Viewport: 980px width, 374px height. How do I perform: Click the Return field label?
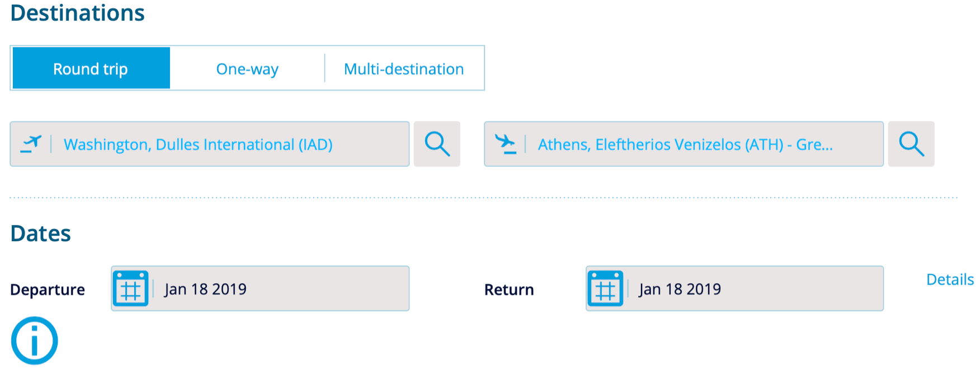(509, 289)
